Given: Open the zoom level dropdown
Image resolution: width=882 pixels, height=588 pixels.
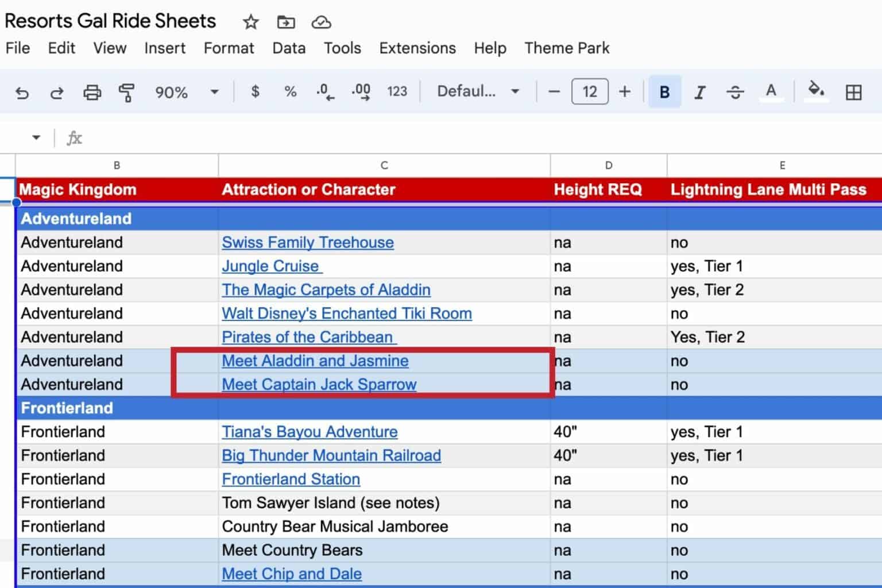Looking at the screenshot, I should 184,92.
